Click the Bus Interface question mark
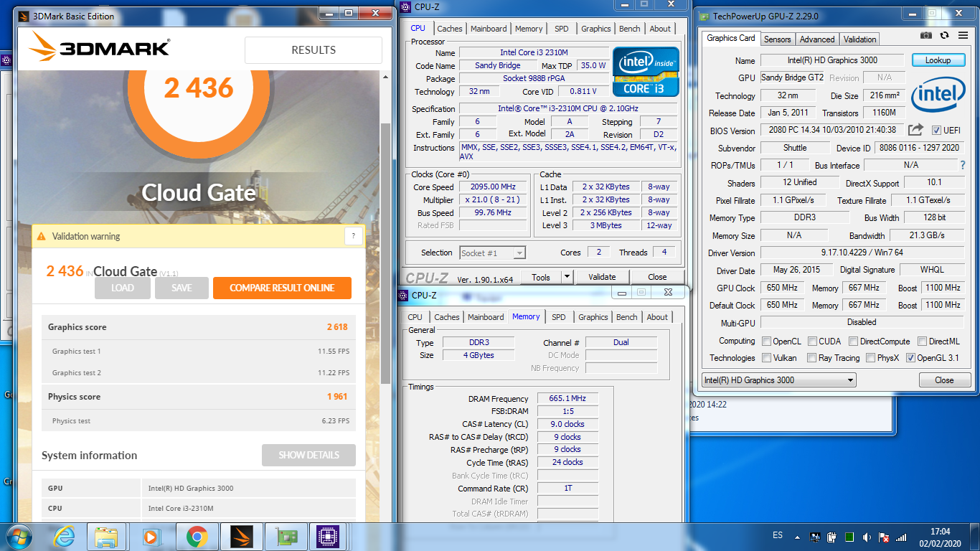 [963, 165]
